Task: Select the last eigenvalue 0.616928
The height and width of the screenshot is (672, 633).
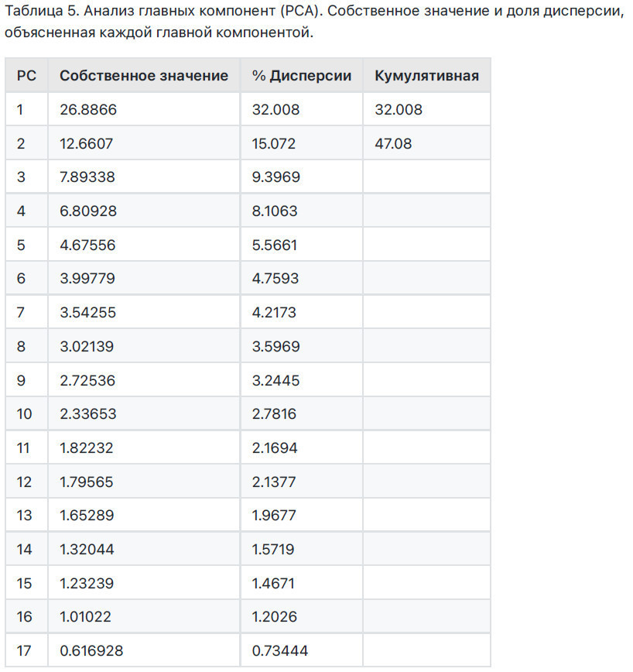Action: click(91, 651)
